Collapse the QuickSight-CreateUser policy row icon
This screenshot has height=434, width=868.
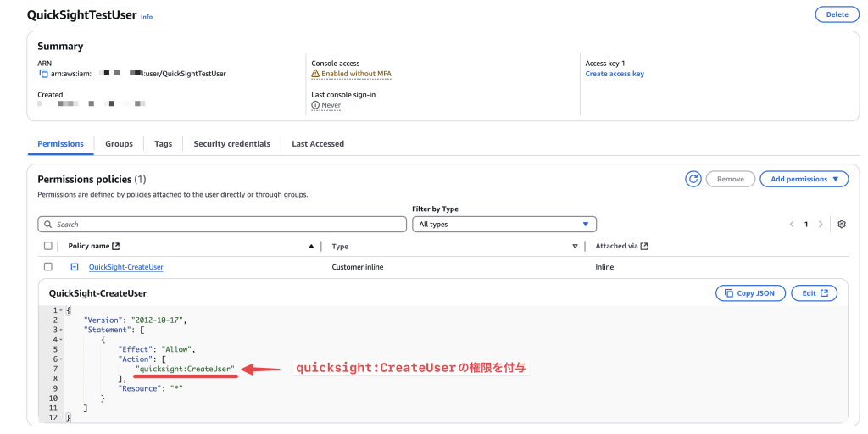[75, 267]
